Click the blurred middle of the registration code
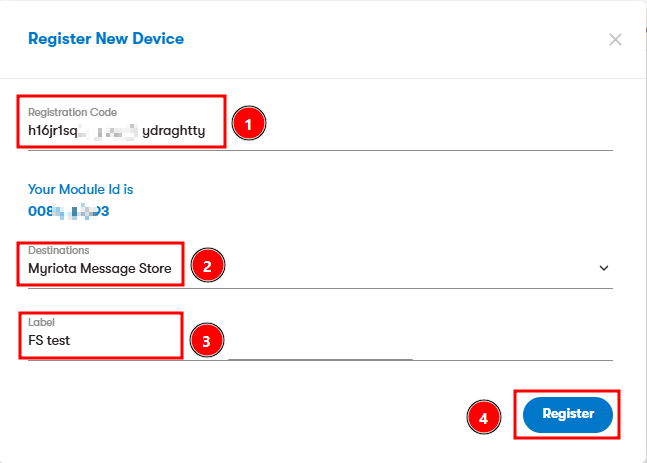This screenshot has width=647, height=463. coord(108,131)
